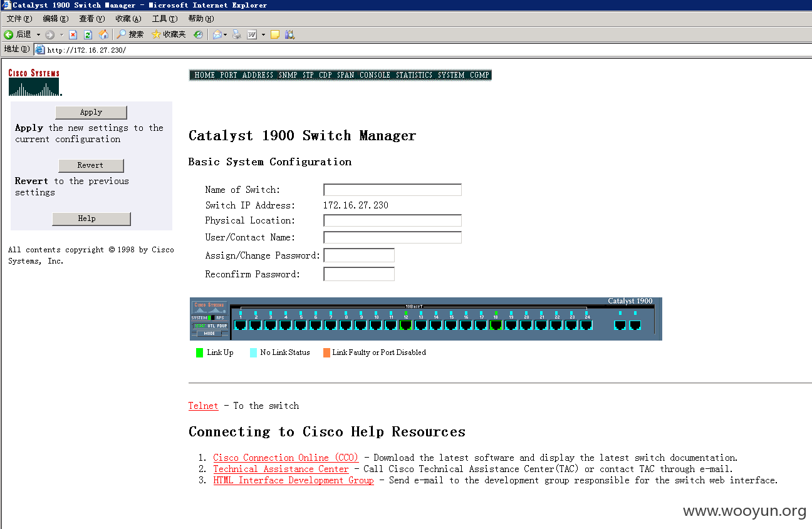Image resolution: width=812 pixels, height=529 pixels.
Task: Focus the User/Contact Name field
Action: (x=392, y=237)
